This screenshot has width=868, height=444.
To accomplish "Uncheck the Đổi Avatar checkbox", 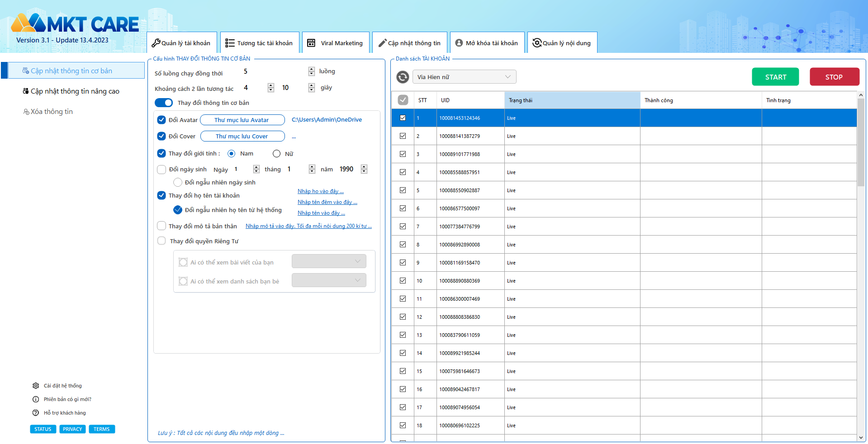I will (x=161, y=120).
